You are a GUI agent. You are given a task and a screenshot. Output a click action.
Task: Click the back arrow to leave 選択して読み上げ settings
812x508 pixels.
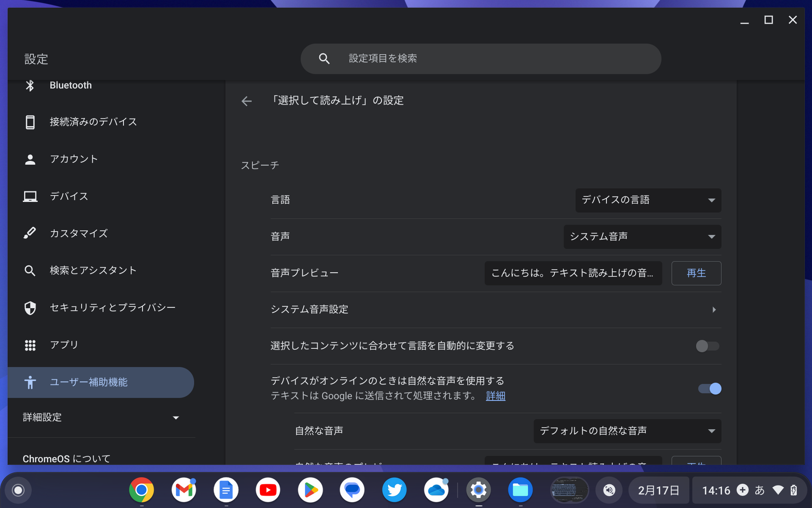click(247, 101)
